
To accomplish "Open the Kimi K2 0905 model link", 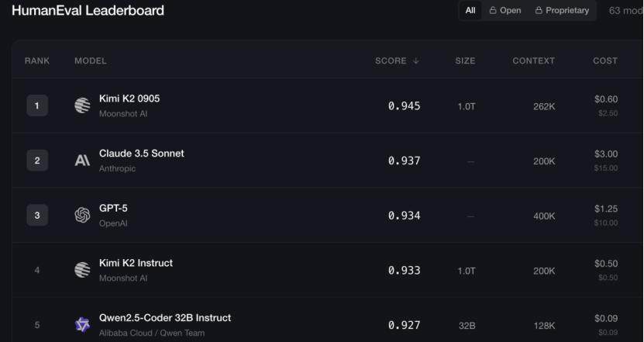I will coord(129,99).
